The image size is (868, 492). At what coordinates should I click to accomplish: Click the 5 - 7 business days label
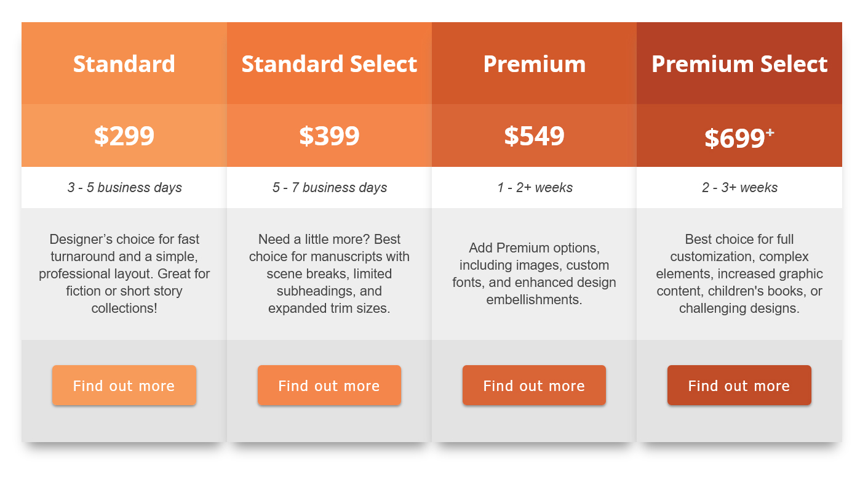(x=329, y=188)
